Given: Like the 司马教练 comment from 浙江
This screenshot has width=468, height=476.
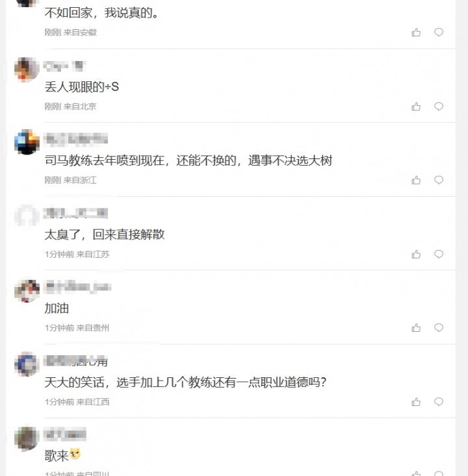Looking at the screenshot, I should (416, 180).
